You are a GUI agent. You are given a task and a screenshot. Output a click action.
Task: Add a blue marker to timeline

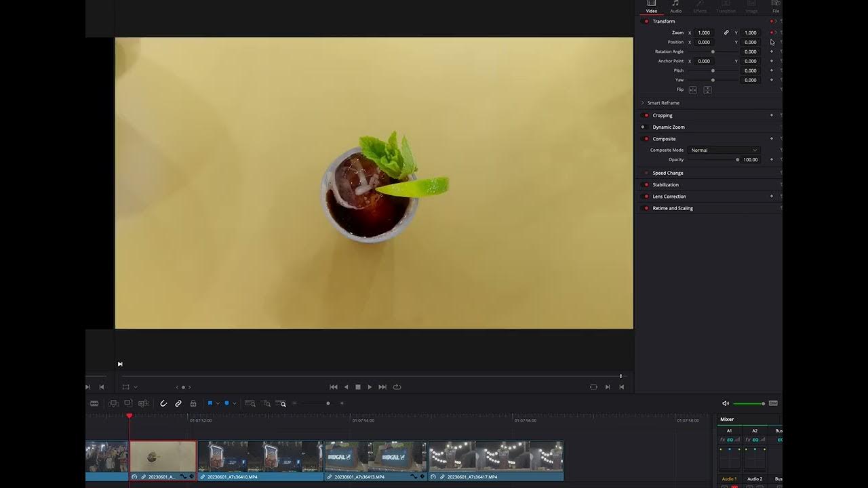227,403
